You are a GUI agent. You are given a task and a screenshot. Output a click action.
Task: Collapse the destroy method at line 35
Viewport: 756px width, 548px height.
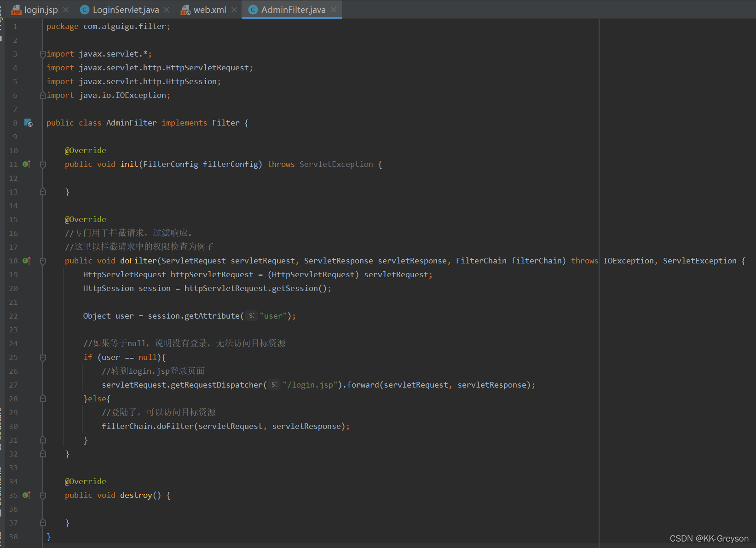[x=43, y=496]
